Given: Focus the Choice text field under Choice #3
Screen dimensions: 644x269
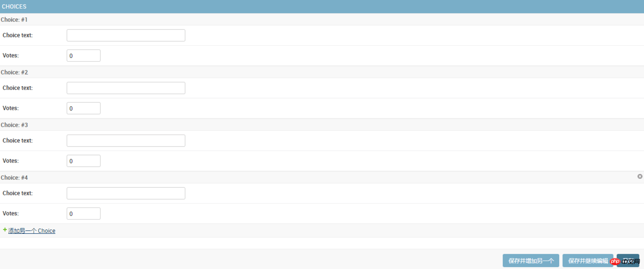Looking at the screenshot, I should click(x=126, y=141).
